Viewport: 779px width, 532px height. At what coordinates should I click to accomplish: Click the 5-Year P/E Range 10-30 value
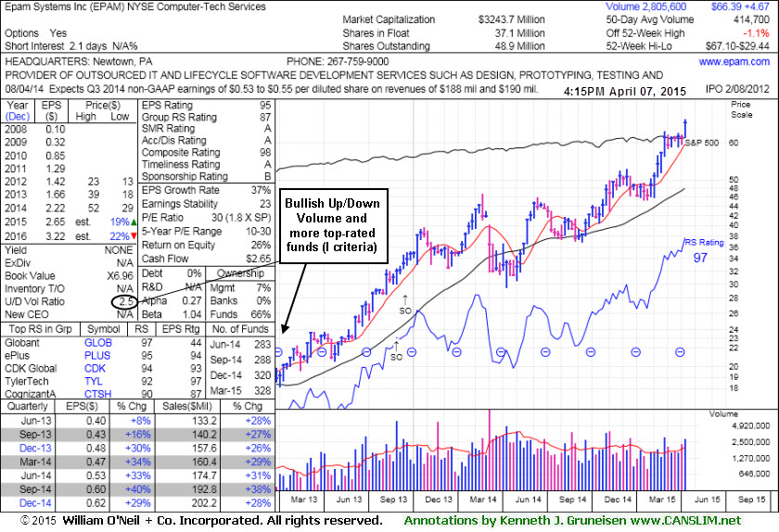259,231
